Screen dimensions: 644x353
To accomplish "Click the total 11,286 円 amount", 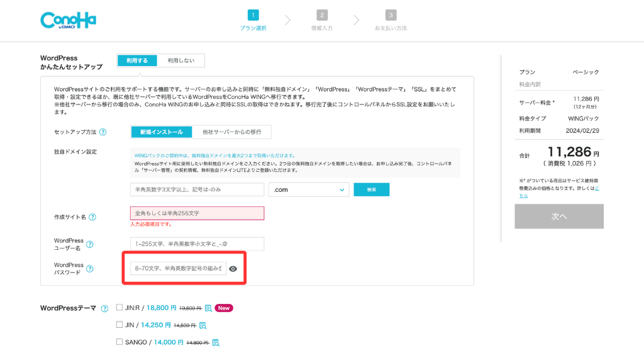I will [574, 152].
